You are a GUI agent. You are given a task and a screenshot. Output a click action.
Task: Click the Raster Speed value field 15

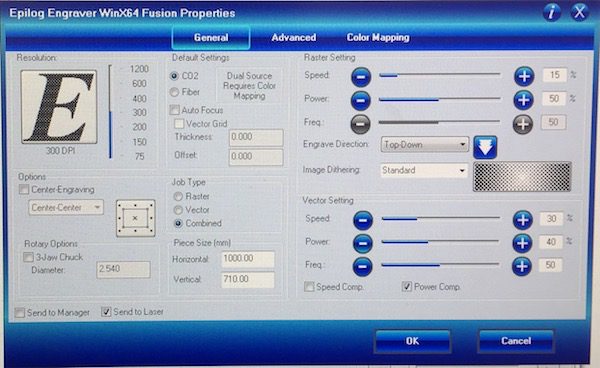pos(554,75)
